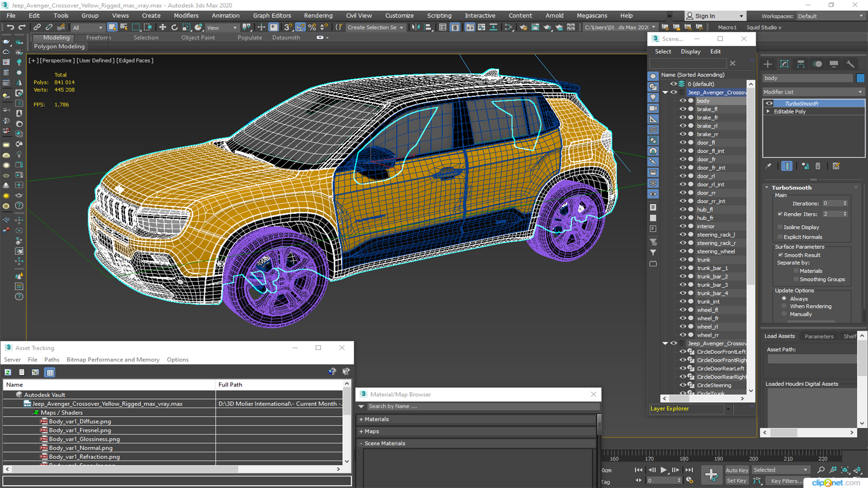The image size is (868, 488).
Task: Collapse the TurboSmooth rollout
Action: pos(767,188)
